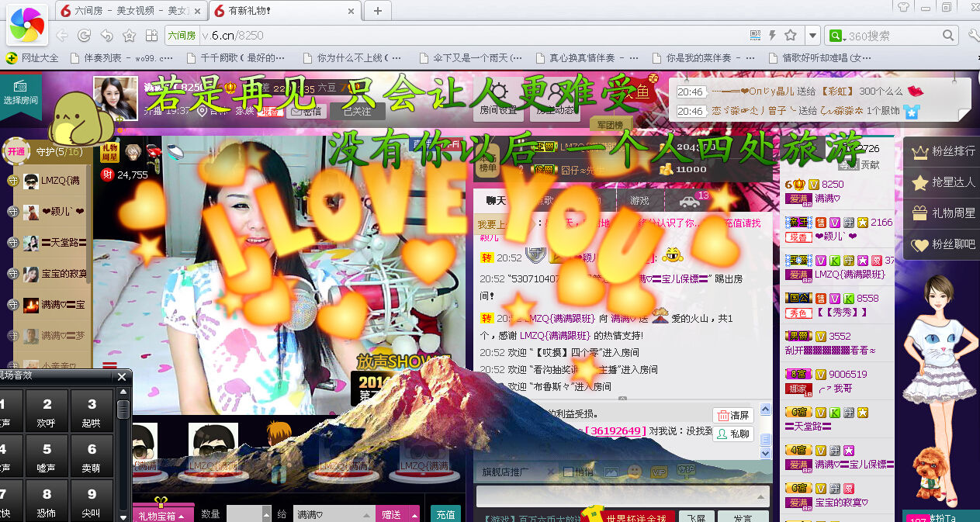Play sound effect 2 欢呼

[x=47, y=411]
